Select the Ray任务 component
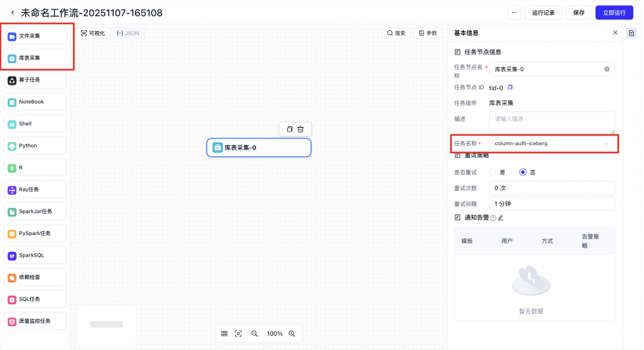The image size is (644, 350). click(36, 189)
